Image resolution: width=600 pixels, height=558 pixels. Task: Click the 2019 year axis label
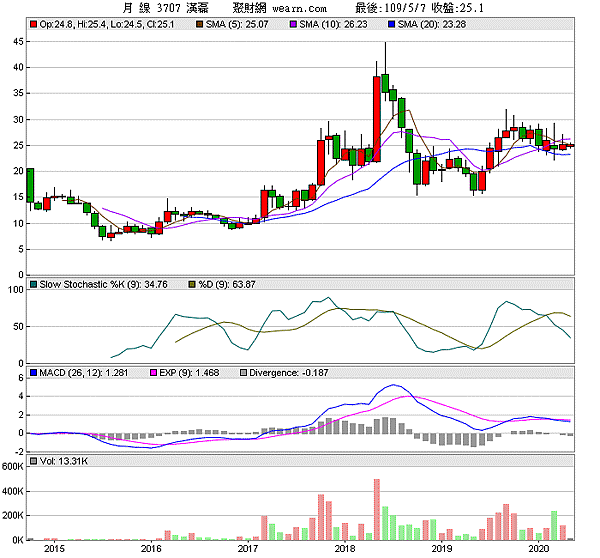click(442, 549)
